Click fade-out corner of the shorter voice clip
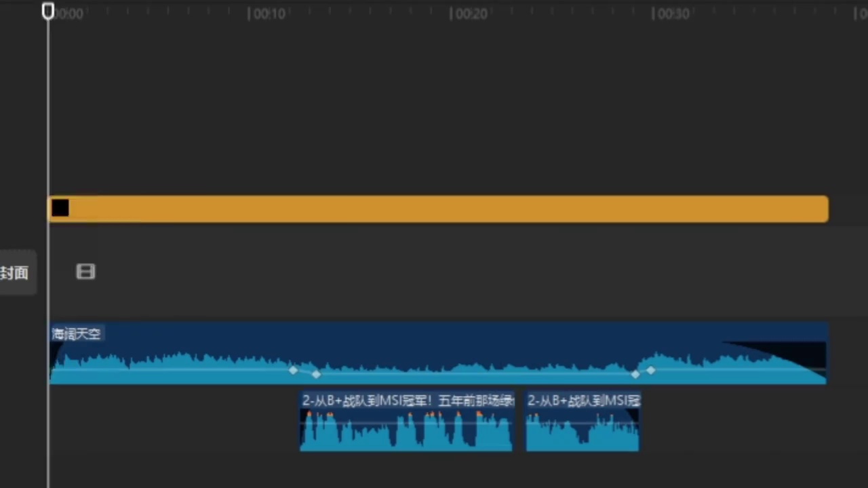Image resolution: width=868 pixels, height=488 pixels. point(632,415)
